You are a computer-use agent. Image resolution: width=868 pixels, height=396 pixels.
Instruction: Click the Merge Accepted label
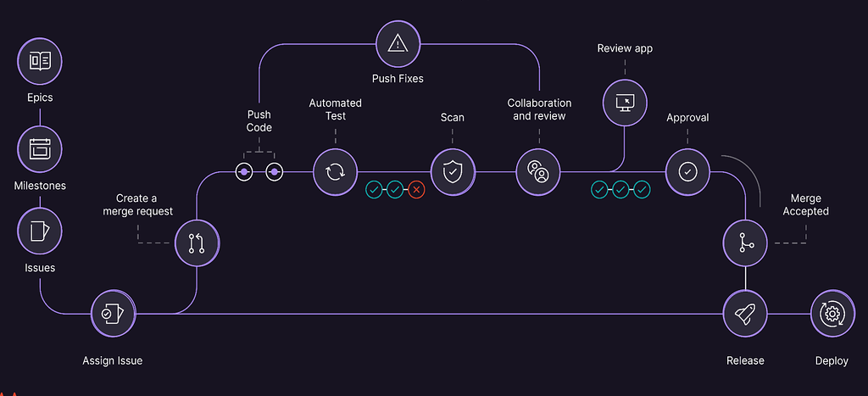point(806,205)
